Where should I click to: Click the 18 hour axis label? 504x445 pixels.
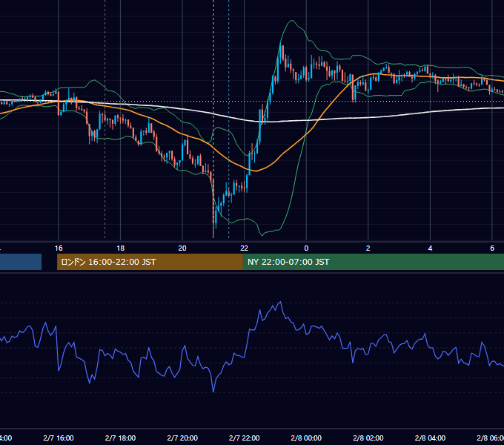click(120, 248)
